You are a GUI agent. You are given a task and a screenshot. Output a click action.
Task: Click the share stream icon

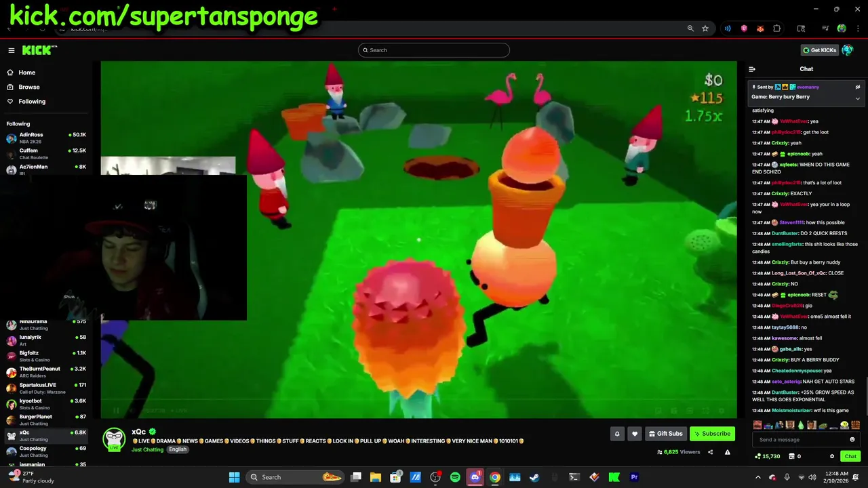[x=711, y=452]
